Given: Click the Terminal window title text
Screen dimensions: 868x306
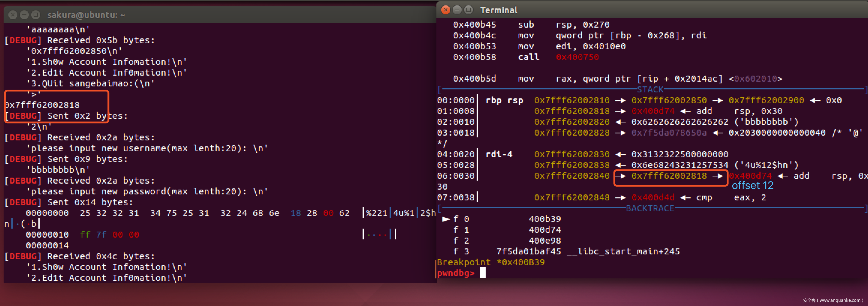Looking at the screenshot, I should (x=498, y=10).
